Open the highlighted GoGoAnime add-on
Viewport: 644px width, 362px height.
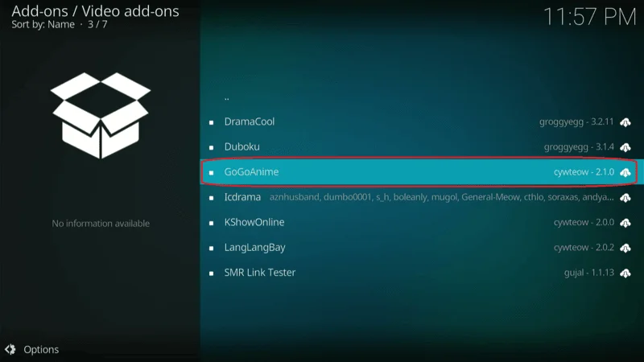click(x=422, y=172)
